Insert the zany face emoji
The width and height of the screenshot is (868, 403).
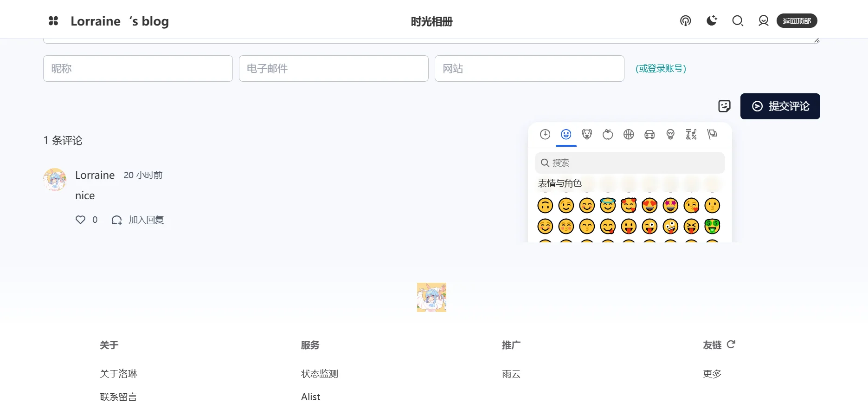point(670,226)
